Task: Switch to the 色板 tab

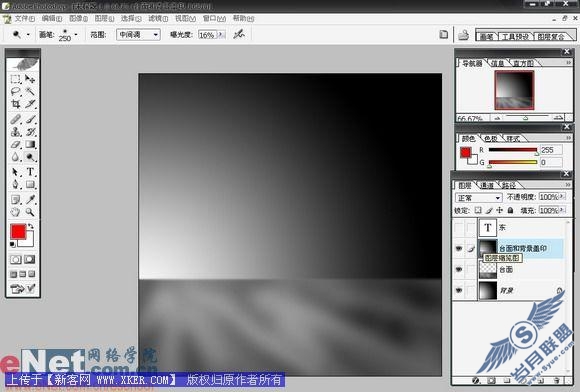Action: (491, 139)
